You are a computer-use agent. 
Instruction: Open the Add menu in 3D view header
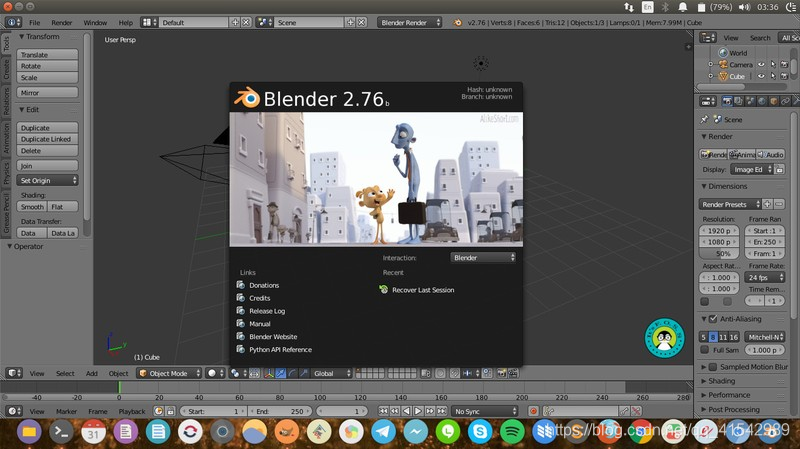(x=92, y=373)
